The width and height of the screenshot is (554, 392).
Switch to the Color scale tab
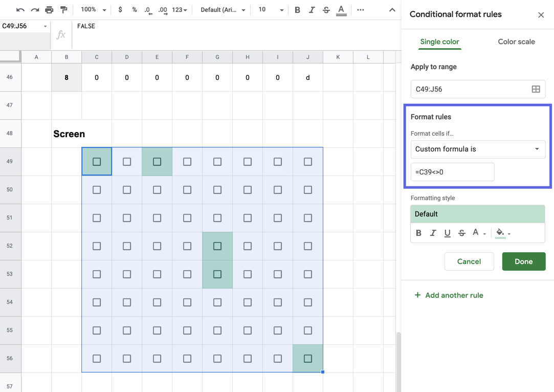(516, 42)
